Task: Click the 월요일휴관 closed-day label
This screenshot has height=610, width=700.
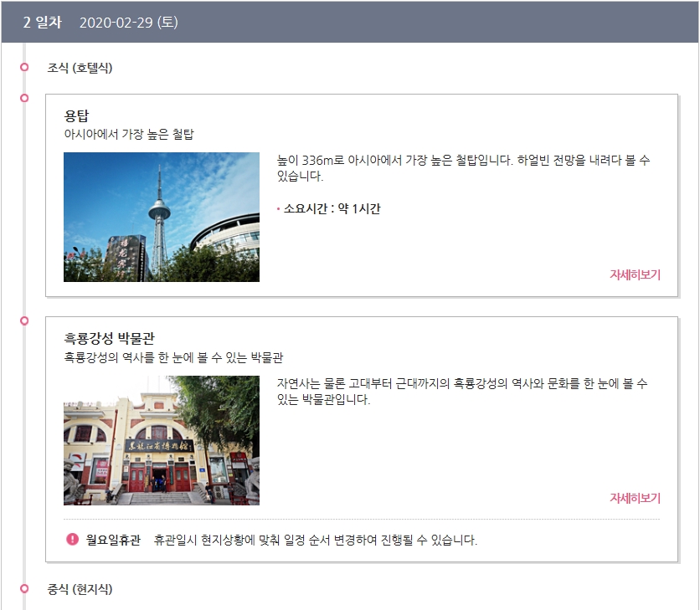Action: [x=113, y=540]
